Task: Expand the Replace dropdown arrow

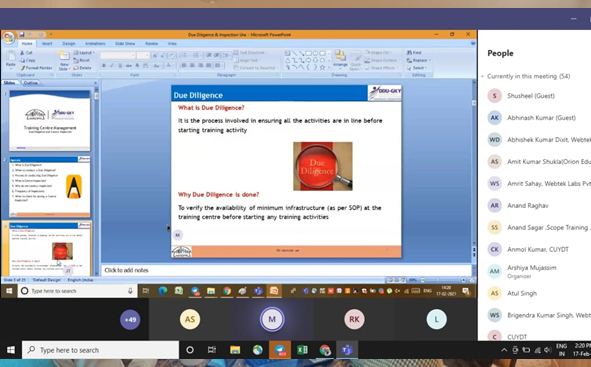Action: point(430,60)
